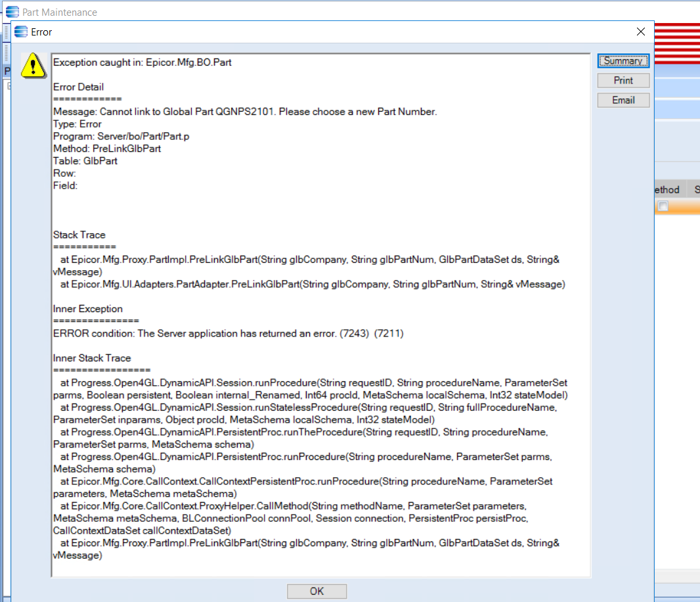Viewport: 700px width, 602px height.
Task: Click the Part Maintenance window title
Action: click(60, 12)
